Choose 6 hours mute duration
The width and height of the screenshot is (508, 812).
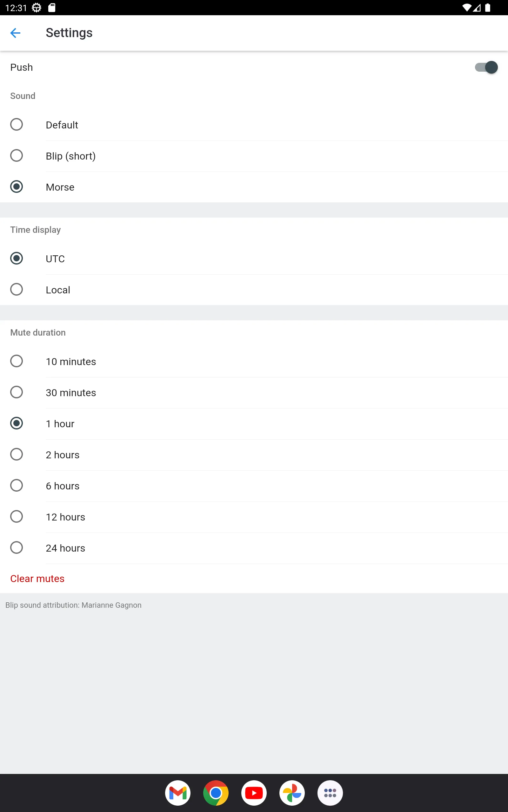(x=17, y=486)
